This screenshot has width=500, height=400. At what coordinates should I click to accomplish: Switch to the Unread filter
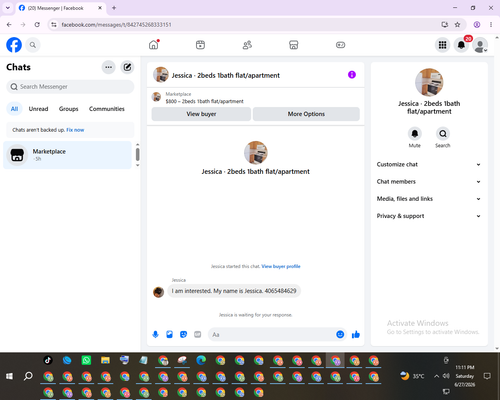(x=38, y=109)
